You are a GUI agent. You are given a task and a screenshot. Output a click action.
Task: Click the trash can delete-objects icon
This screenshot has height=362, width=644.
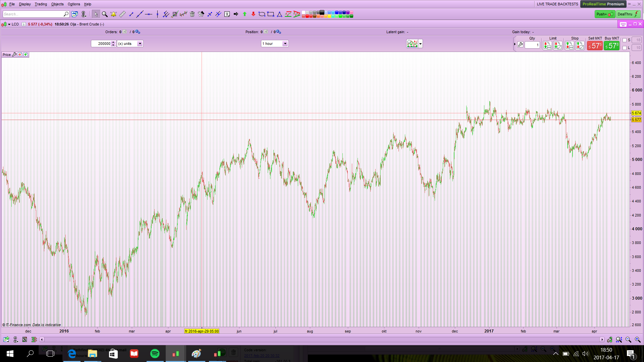[x=192, y=14]
